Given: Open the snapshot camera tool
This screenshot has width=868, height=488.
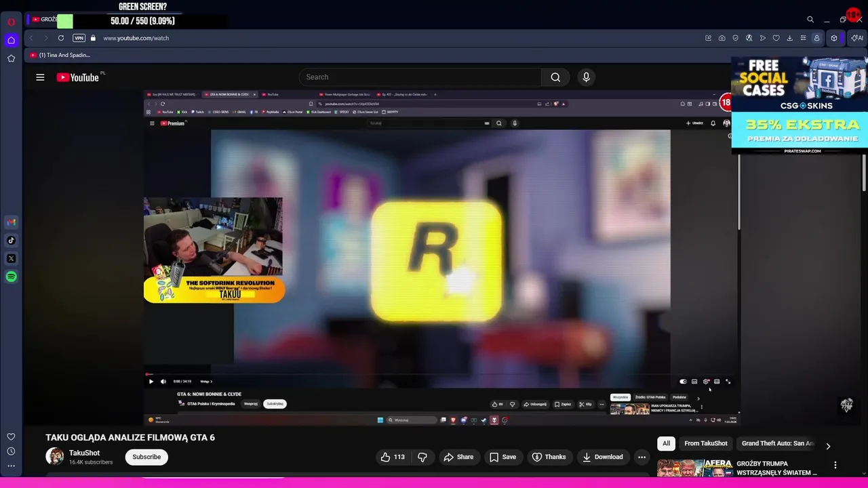Looking at the screenshot, I should (722, 38).
